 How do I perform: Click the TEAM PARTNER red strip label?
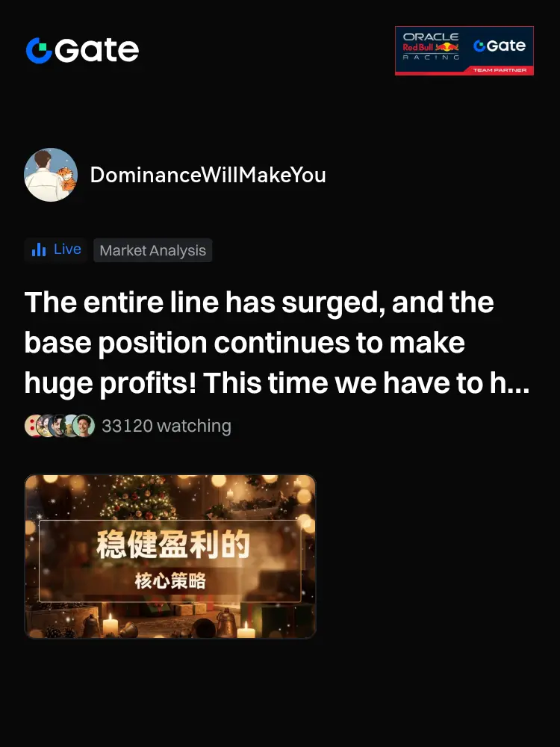(x=500, y=70)
